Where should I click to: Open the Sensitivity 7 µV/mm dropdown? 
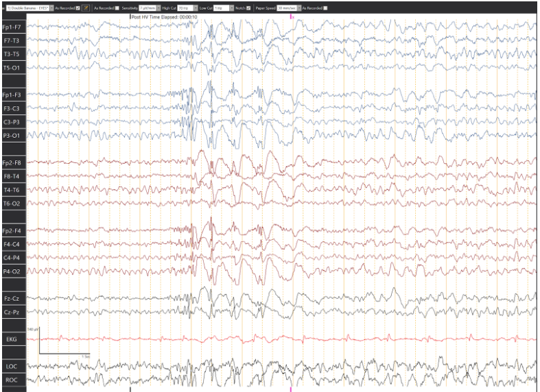click(150, 8)
